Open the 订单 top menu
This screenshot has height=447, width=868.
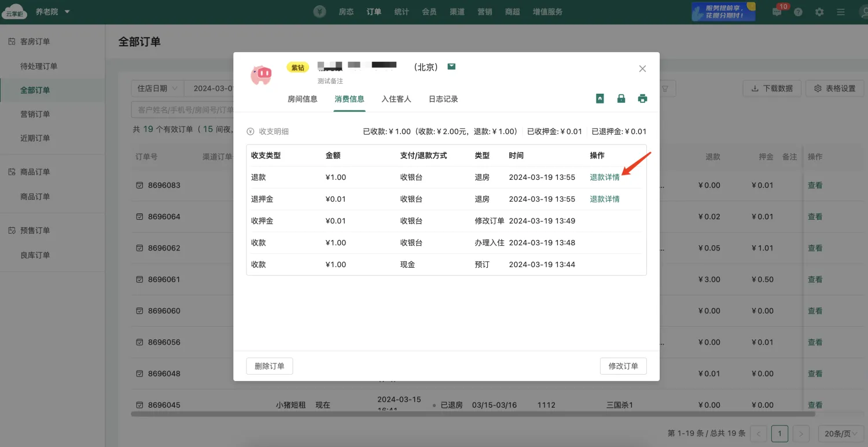(374, 12)
